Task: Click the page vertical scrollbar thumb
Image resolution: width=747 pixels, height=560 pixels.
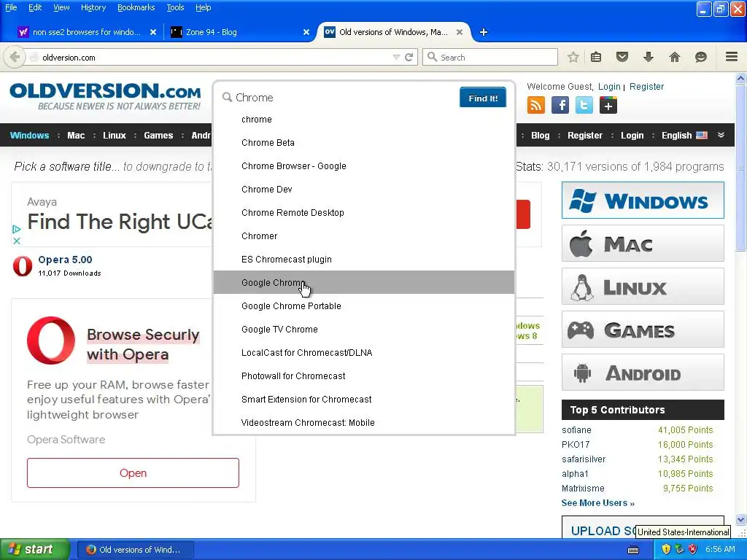Action: pos(741,168)
